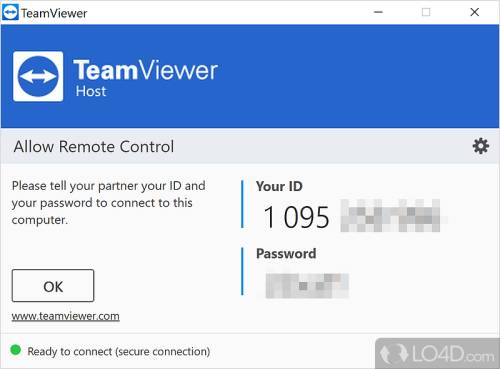This screenshot has width=500, height=369.
Task: Close the TeamViewer window
Action: pyautogui.click(x=474, y=12)
